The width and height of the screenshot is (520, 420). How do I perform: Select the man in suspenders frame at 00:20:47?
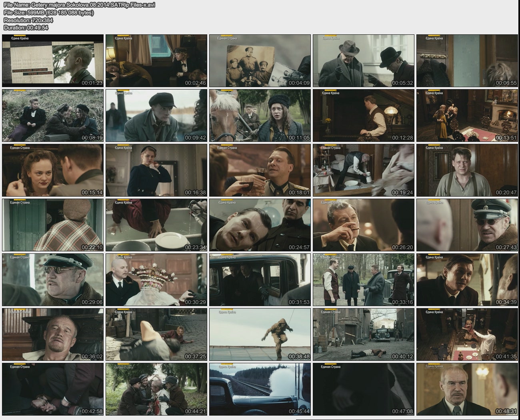coord(467,170)
